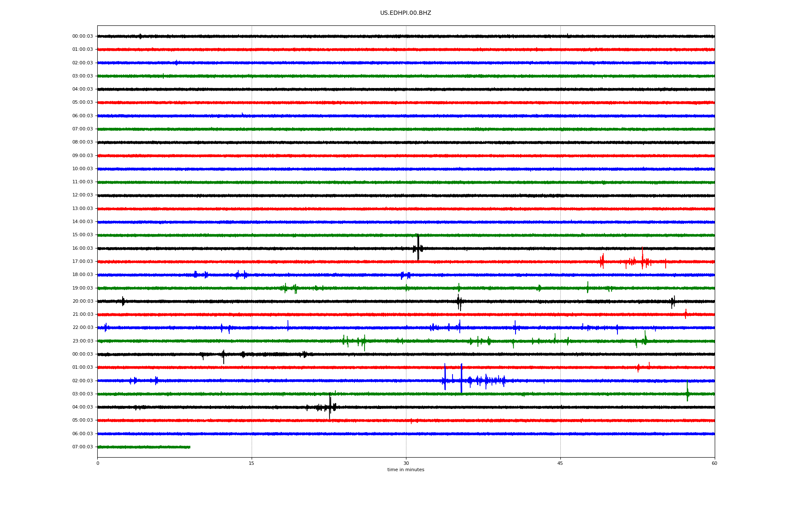Select the 30 tick label on x-axis
Image resolution: width=812 pixels, height=508 pixels.
(x=406, y=463)
